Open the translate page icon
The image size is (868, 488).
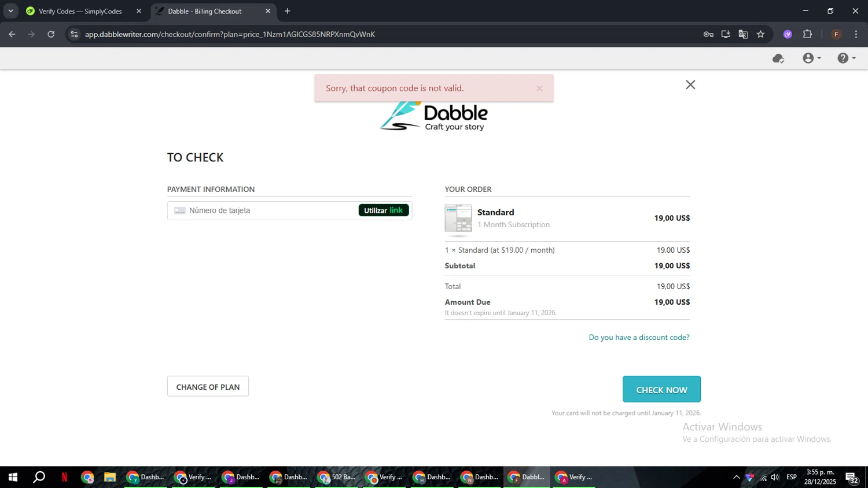click(743, 35)
